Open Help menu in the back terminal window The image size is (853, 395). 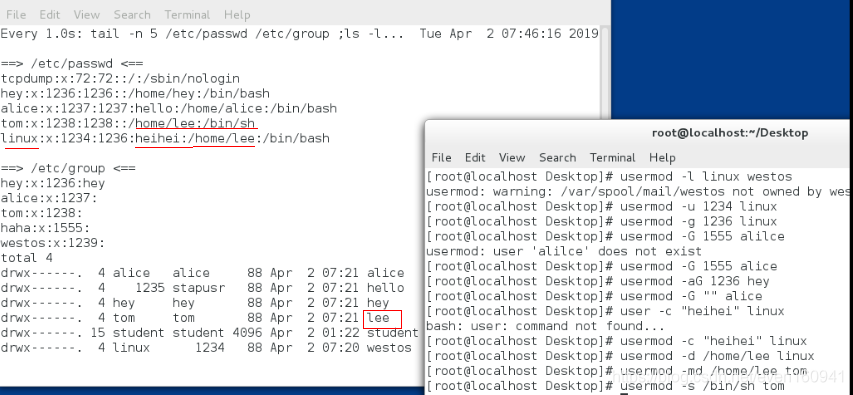pos(237,15)
